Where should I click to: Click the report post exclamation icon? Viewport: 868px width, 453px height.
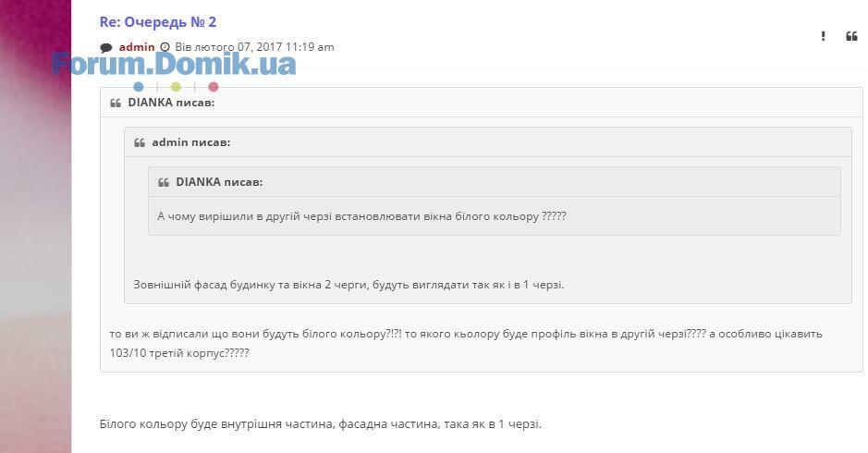(823, 37)
